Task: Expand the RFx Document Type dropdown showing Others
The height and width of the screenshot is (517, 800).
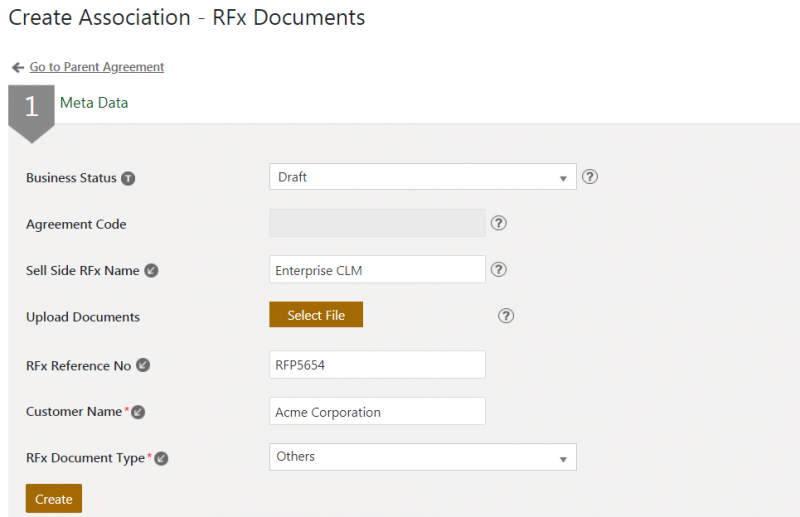Action: coord(422,457)
